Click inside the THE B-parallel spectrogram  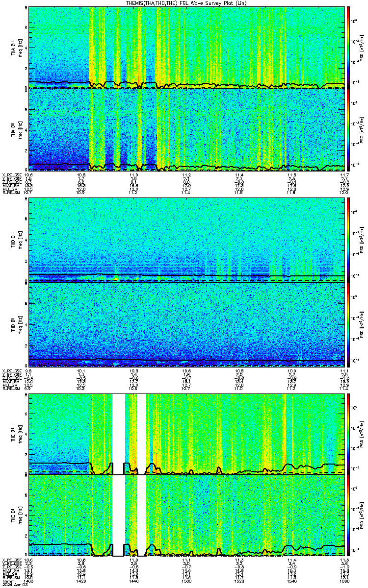pyautogui.click(x=186, y=516)
